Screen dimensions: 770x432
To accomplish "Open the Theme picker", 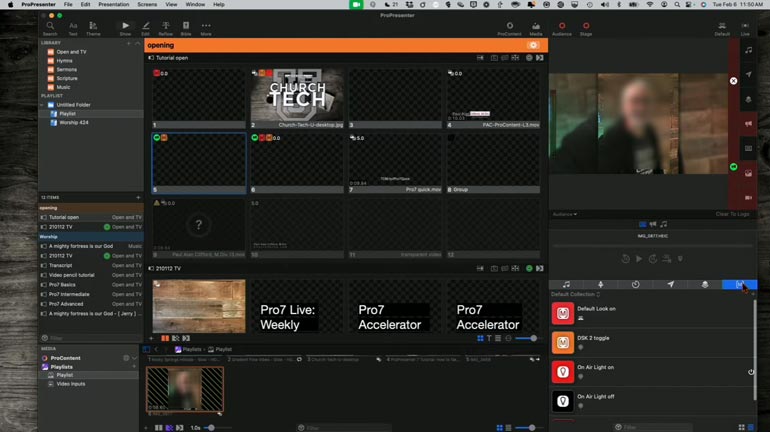I will (x=93, y=28).
